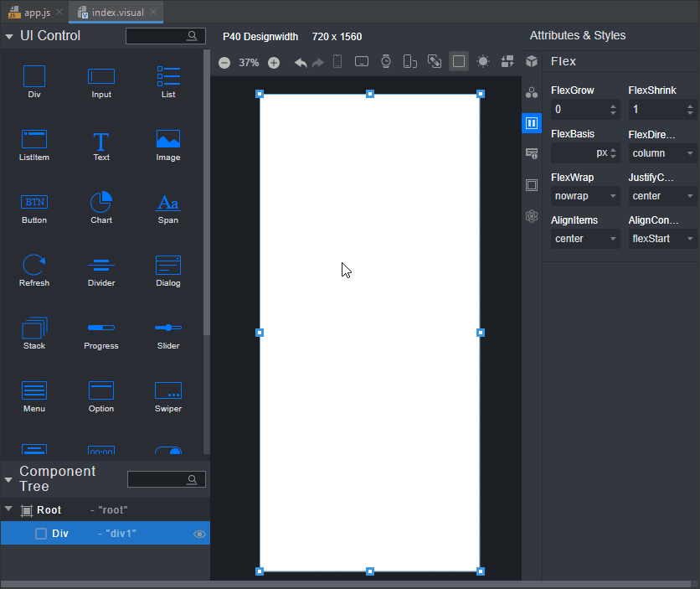
Task: Click the FlexShrink stepper arrows
Action: [690, 110]
